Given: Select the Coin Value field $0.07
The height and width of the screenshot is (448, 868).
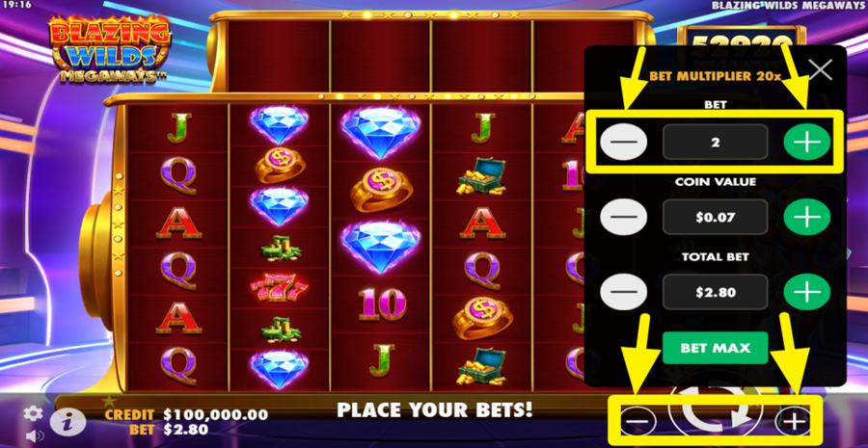Looking at the screenshot, I should click(x=716, y=217).
